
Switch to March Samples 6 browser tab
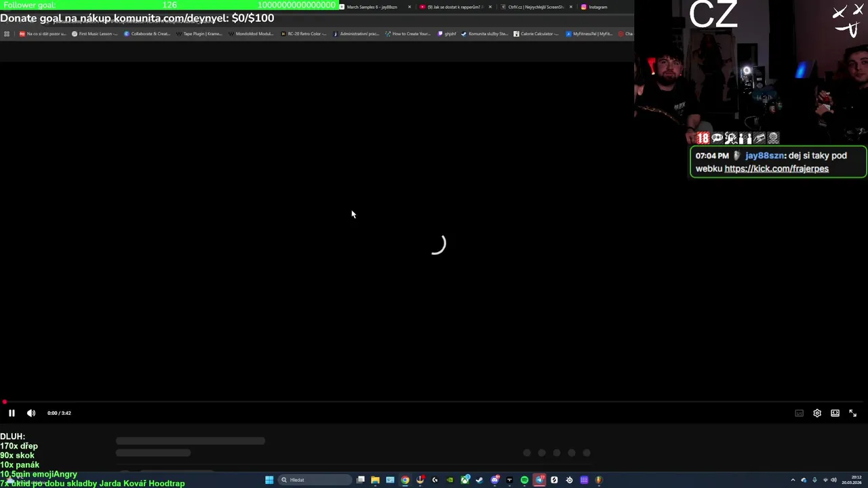coord(372,7)
